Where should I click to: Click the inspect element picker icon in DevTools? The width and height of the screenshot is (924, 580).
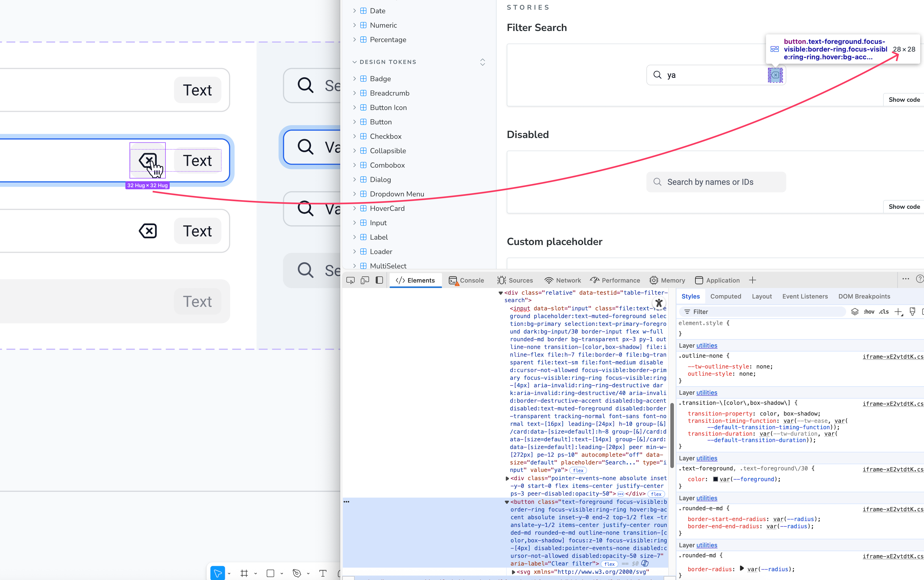[350, 280]
